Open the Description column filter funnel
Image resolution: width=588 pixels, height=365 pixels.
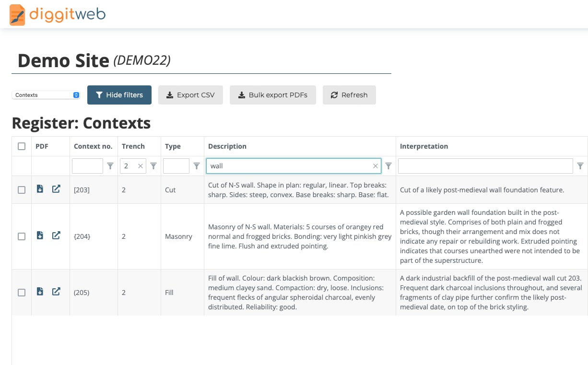(x=388, y=165)
